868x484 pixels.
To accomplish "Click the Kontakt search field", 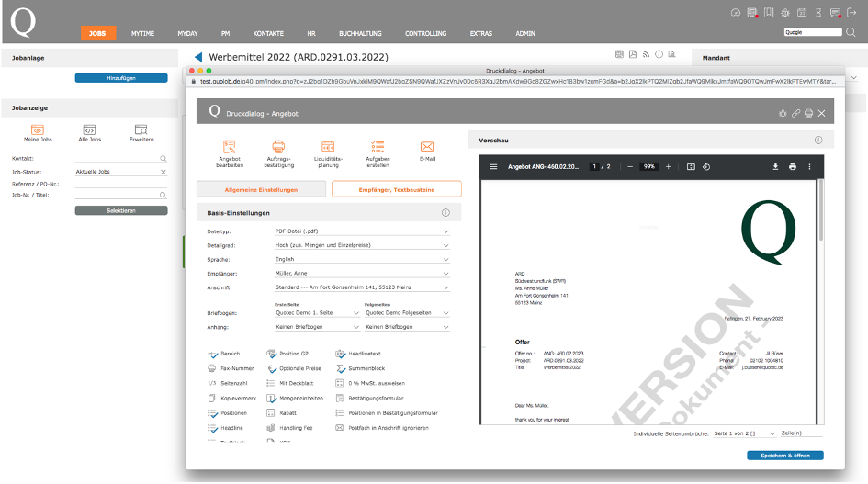I will tap(121, 158).
